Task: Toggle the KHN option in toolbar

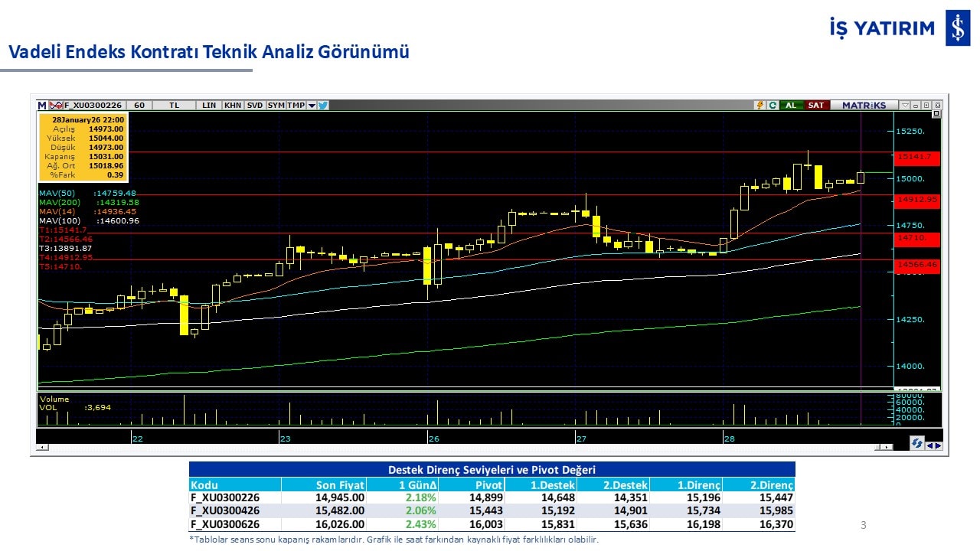Action: coord(233,106)
